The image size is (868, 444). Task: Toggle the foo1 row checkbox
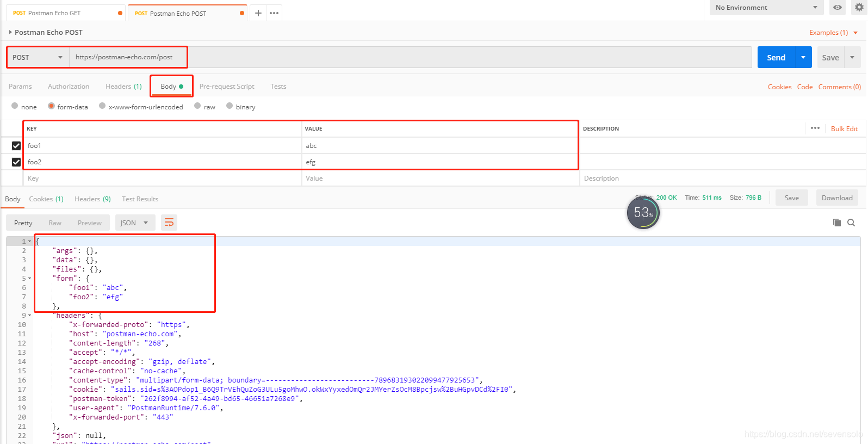[x=16, y=146]
